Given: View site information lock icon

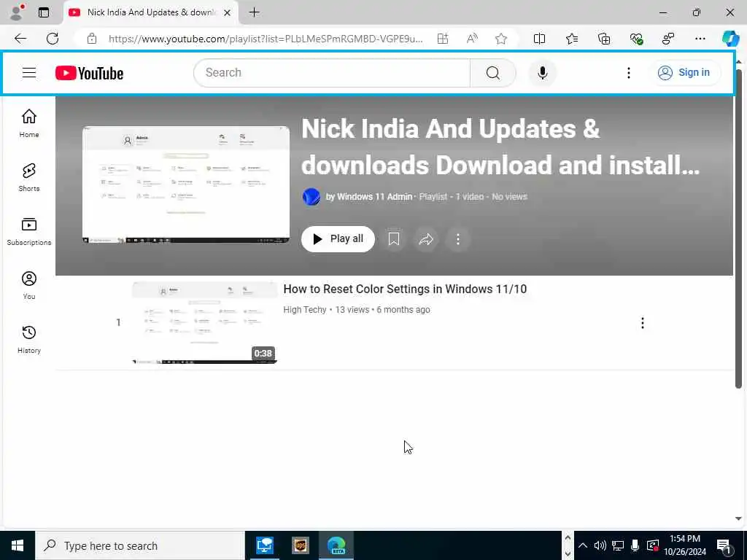Looking at the screenshot, I should (92, 39).
